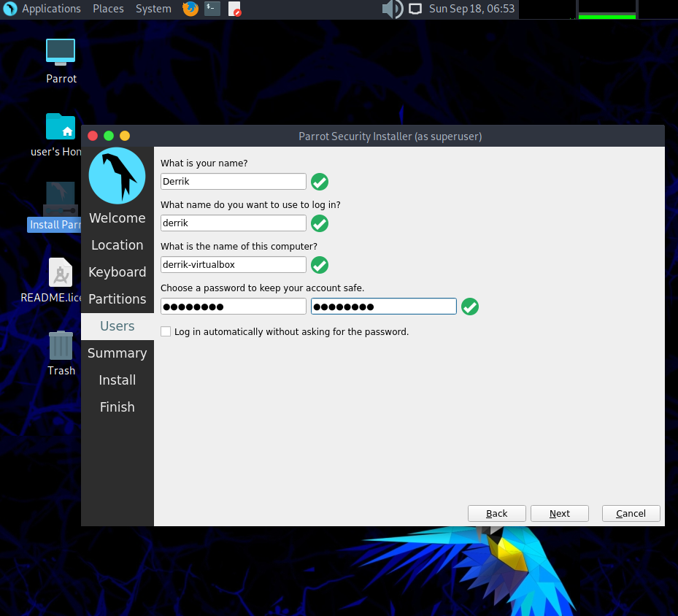Click the Back button
Image resolution: width=678 pixels, height=616 pixels.
point(496,513)
